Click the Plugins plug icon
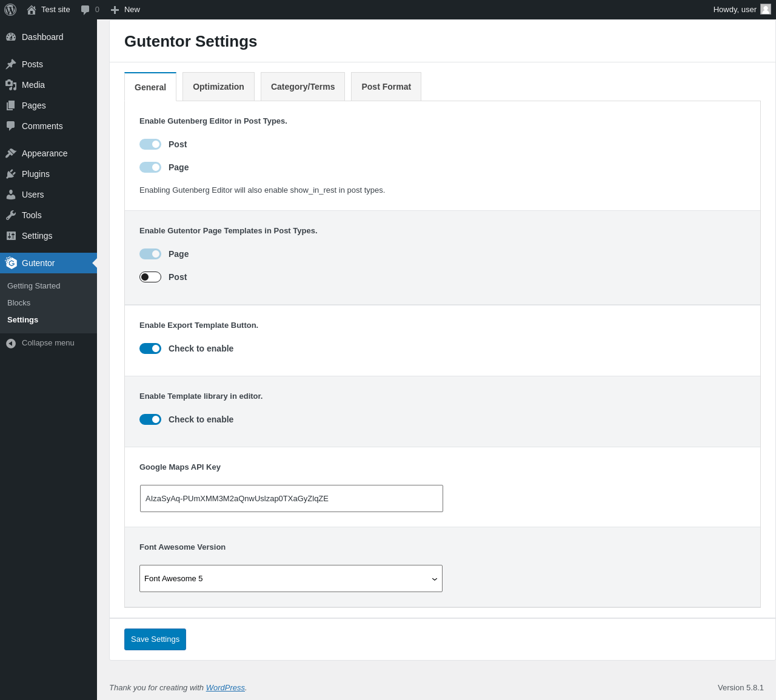776x700 pixels. [11, 174]
